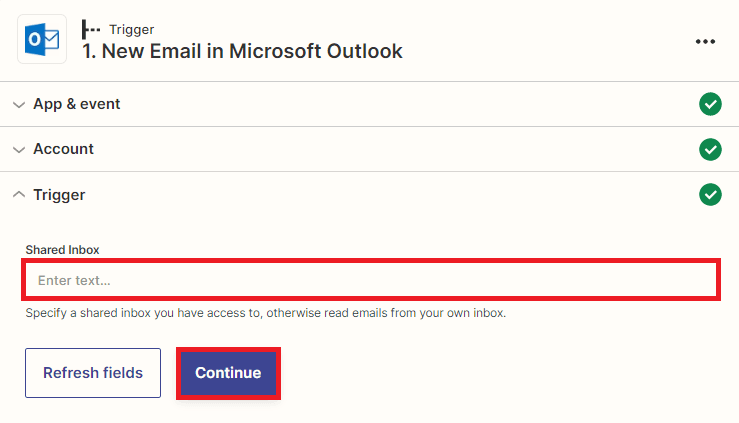
Task: Click the green checkmark for App & event
Action: pos(710,104)
